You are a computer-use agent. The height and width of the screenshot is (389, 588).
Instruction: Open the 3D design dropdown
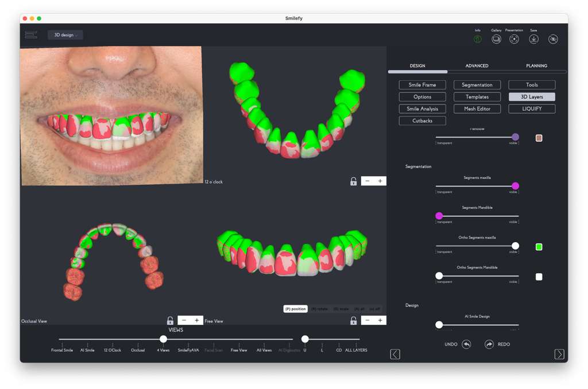[65, 35]
